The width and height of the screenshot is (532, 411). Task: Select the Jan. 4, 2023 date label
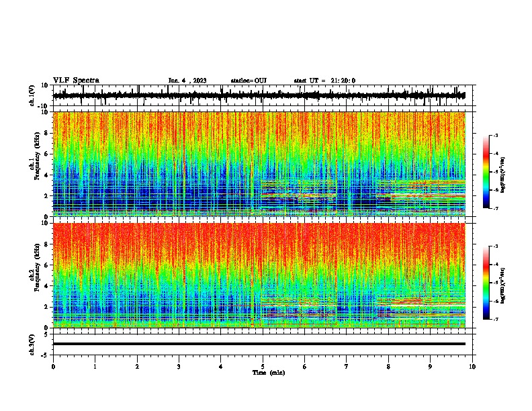click(x=187, y=81)
